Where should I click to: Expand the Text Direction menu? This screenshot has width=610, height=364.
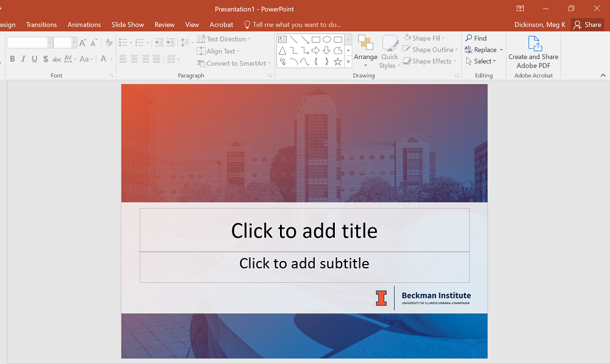click(x=224, y=39)
